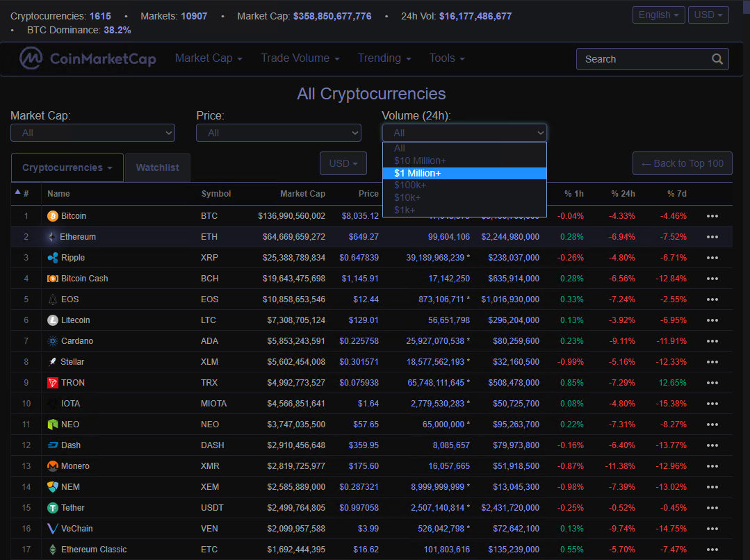
Task: Click the VeChain coin icon
Action: tap(53, 529)
